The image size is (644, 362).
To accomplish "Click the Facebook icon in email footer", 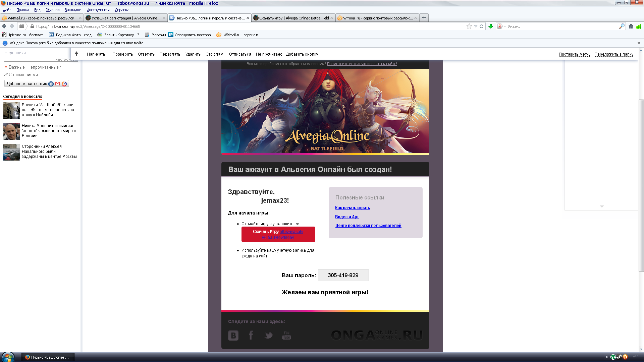I will coord(251,335).
